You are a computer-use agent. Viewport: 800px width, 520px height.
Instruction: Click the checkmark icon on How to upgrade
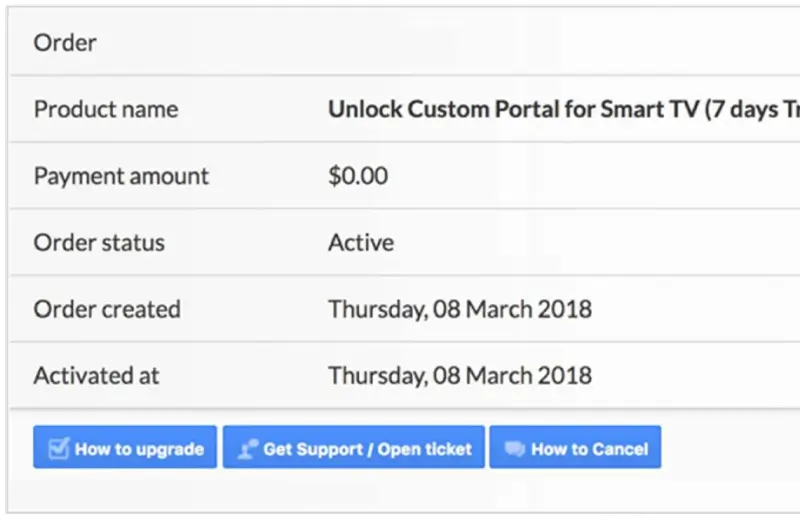point(58,449)
